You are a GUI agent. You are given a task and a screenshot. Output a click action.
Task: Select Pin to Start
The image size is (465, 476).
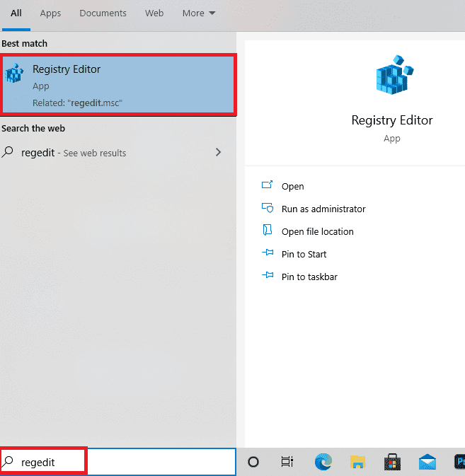click(x=304, y=254)
